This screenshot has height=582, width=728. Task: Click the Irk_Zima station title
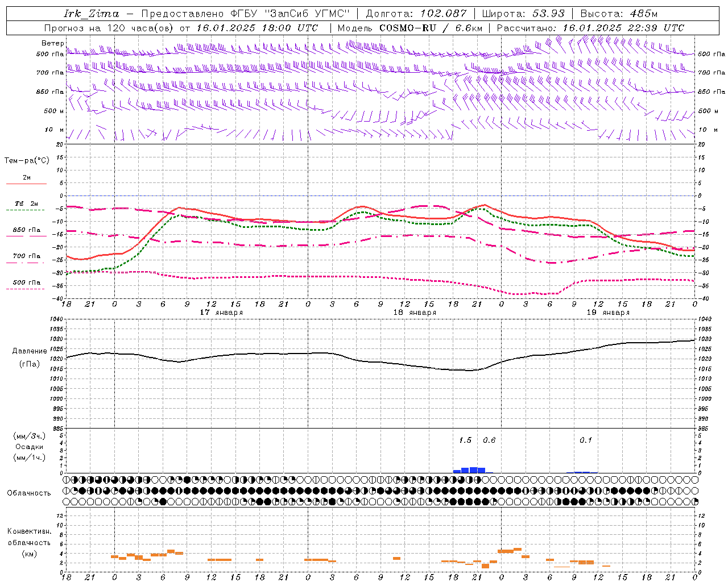pos(92,14)
